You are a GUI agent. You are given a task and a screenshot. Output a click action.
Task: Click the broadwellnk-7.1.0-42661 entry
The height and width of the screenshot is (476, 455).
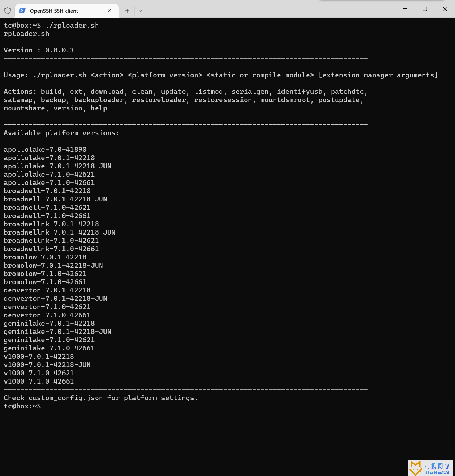[x=51, y=249]
